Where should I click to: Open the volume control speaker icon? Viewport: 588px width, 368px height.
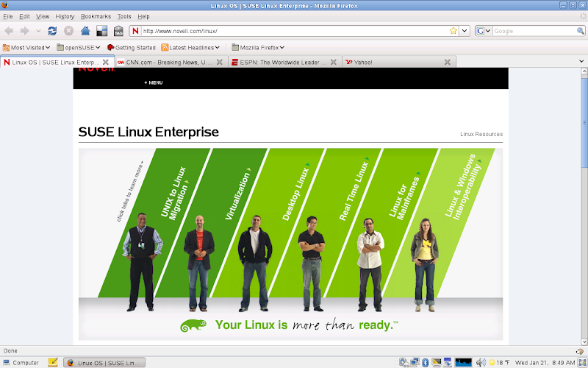(x=480, y=362)
